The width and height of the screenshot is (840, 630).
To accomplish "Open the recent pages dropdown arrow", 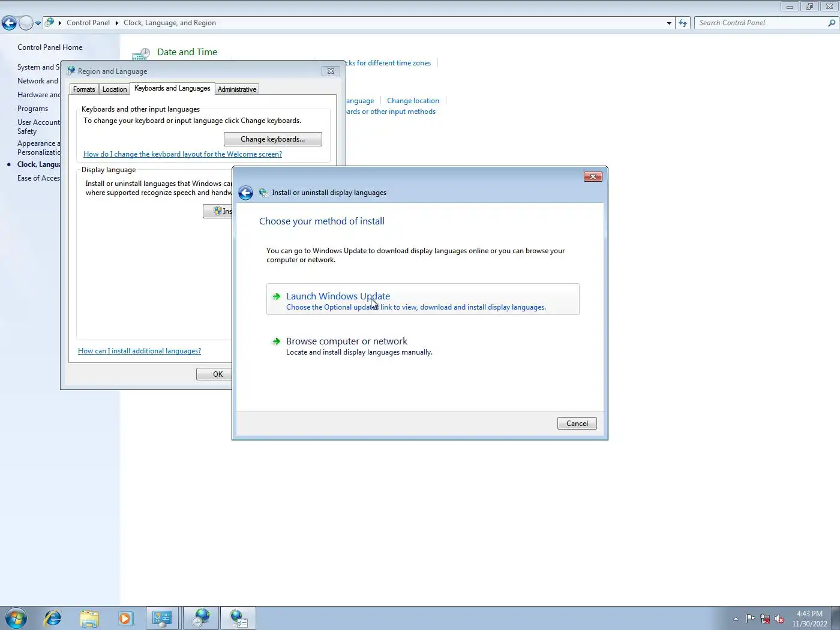I will pos(38,23).
